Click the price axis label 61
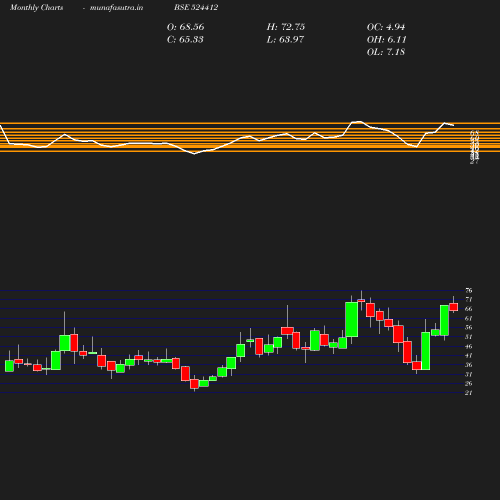This screenshot has height=500, width=500. coord(469,318)
